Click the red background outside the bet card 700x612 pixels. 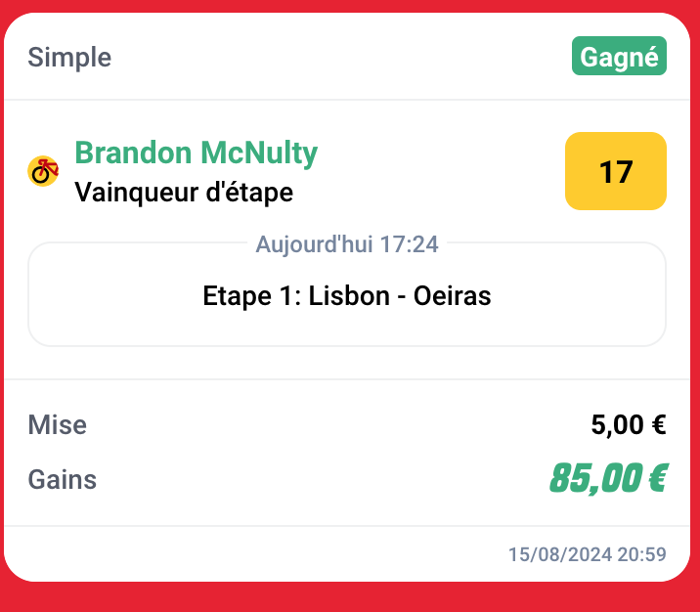click(350, 598)
